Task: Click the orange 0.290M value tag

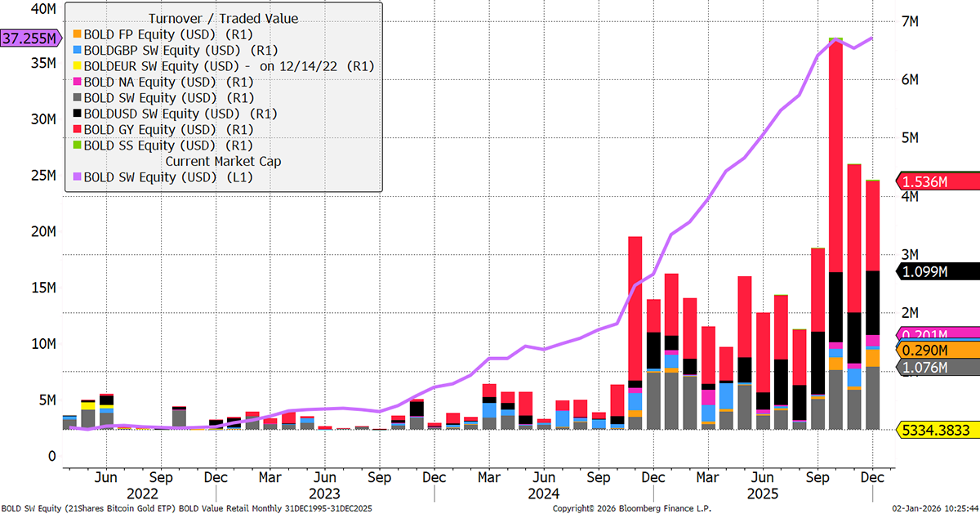Action: click(x=936, y=351)
